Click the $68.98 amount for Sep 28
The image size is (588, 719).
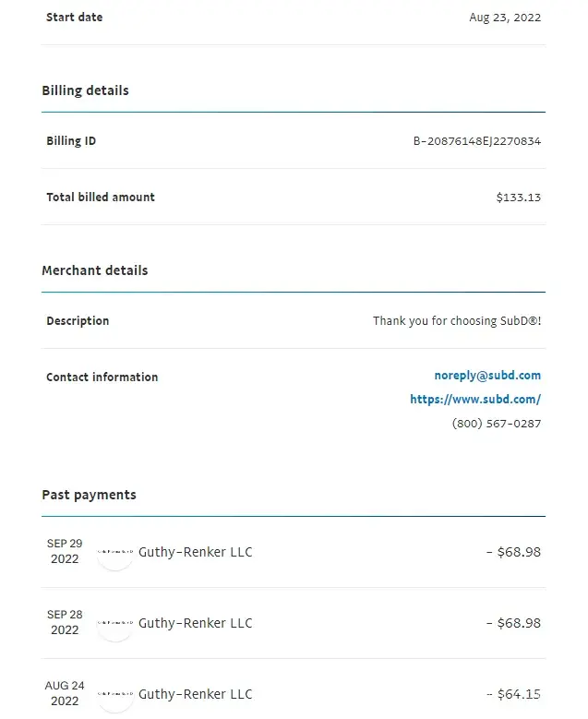tap(513, 623)
